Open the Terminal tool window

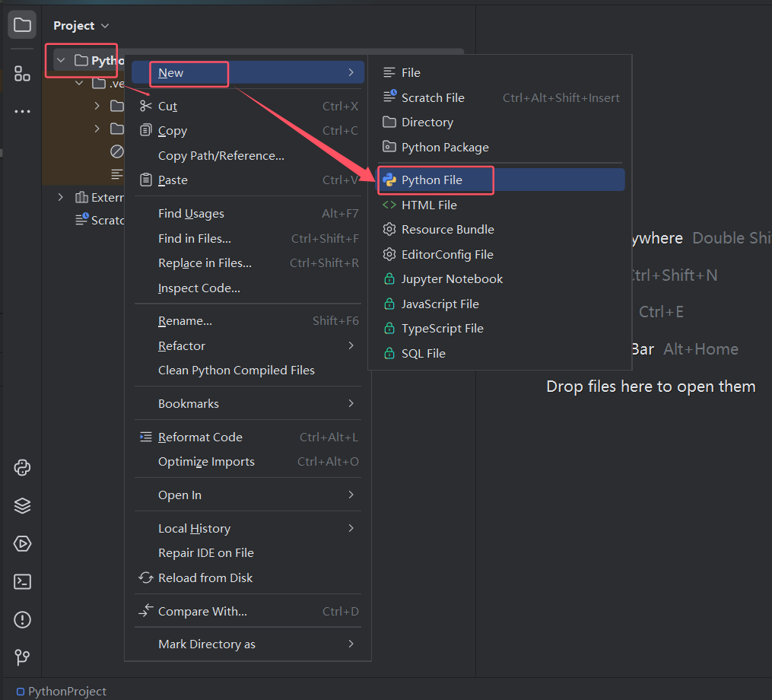22,582
